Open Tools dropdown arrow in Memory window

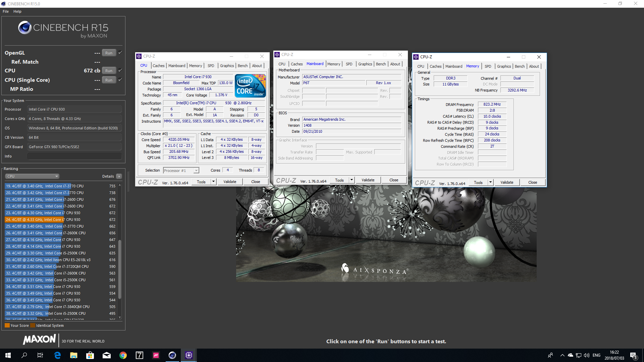click(490, 182)
